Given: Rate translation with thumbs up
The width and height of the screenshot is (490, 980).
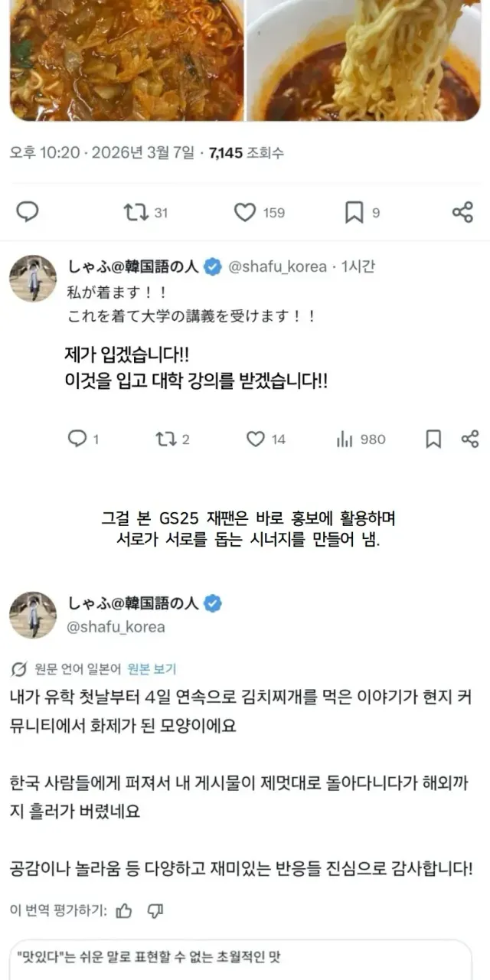Looking at the screenshot, I should tap(123, 910).
